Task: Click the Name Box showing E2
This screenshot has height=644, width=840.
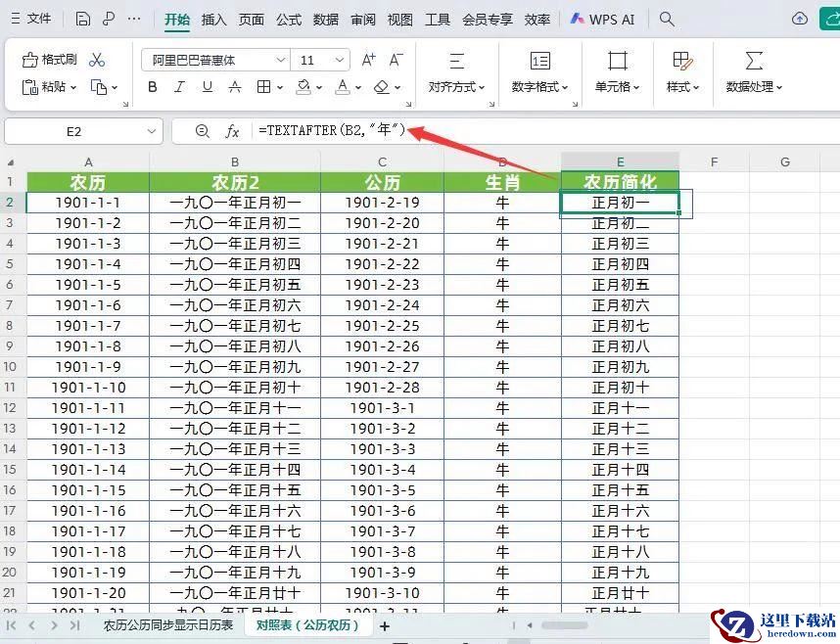Action: 74,131
